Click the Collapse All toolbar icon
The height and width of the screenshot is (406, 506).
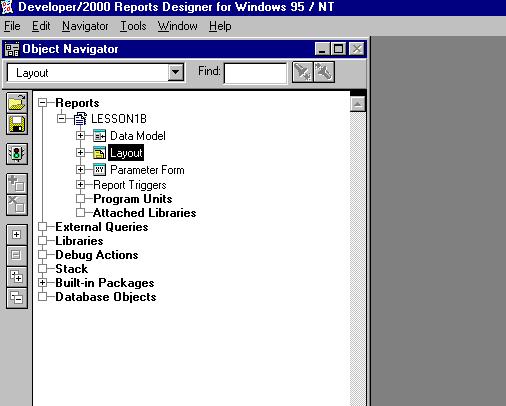tap(17, 298)
